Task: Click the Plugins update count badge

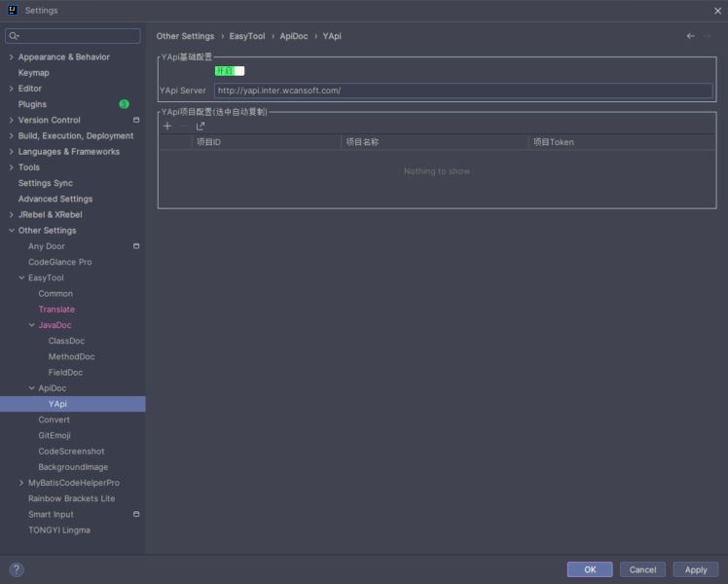Action: (x=124, y=104)
